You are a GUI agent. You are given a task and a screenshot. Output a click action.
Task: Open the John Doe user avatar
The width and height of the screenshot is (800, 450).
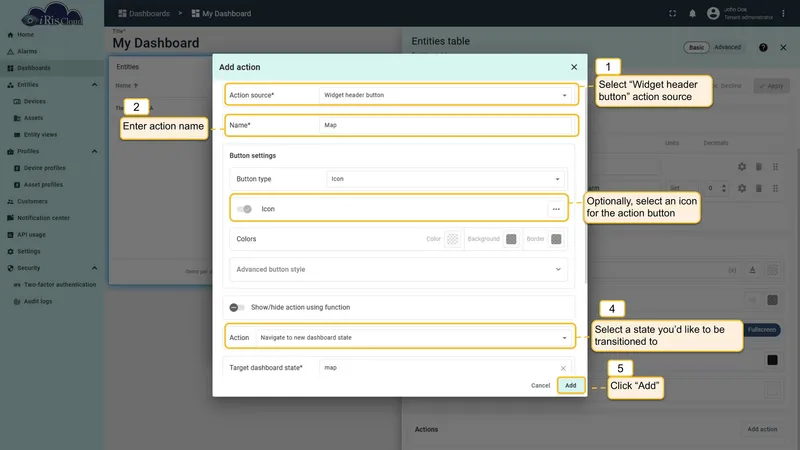[713, 13]
